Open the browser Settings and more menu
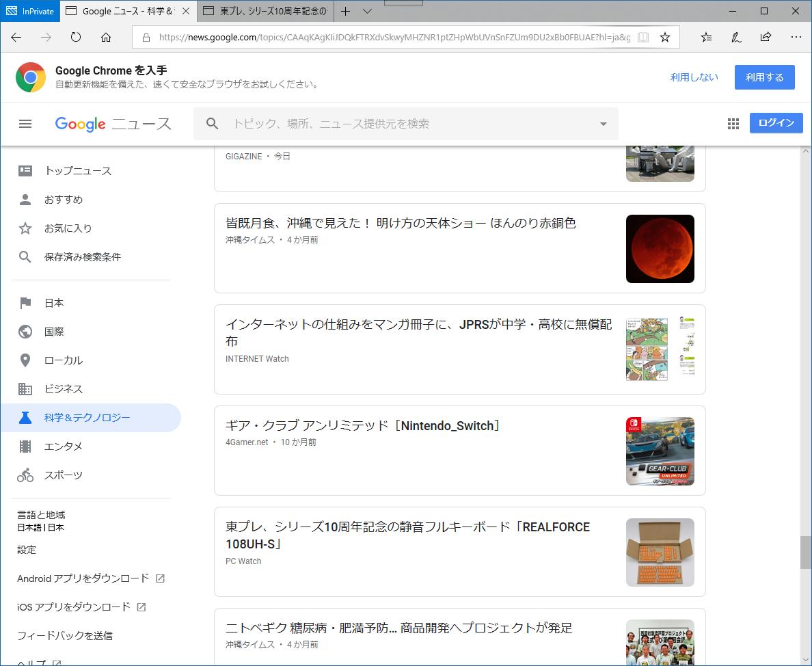The height and width of the screenshot is (666, 812). (x=796, y=38)
